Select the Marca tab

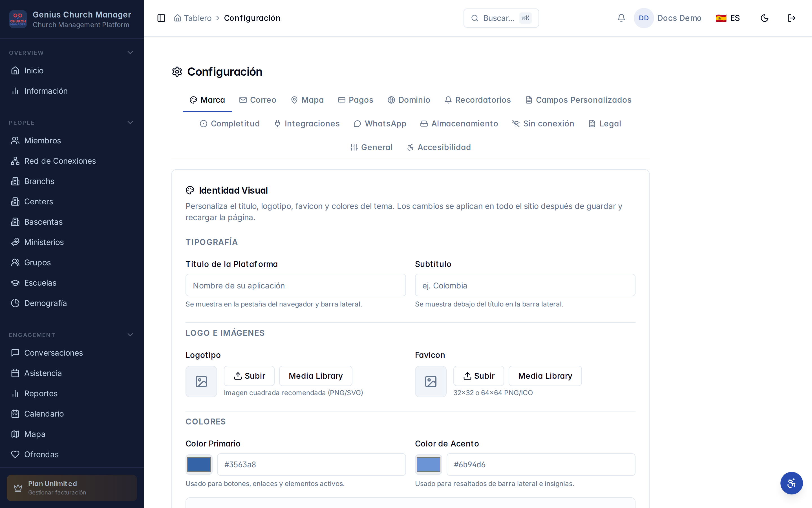coord(207,100)
